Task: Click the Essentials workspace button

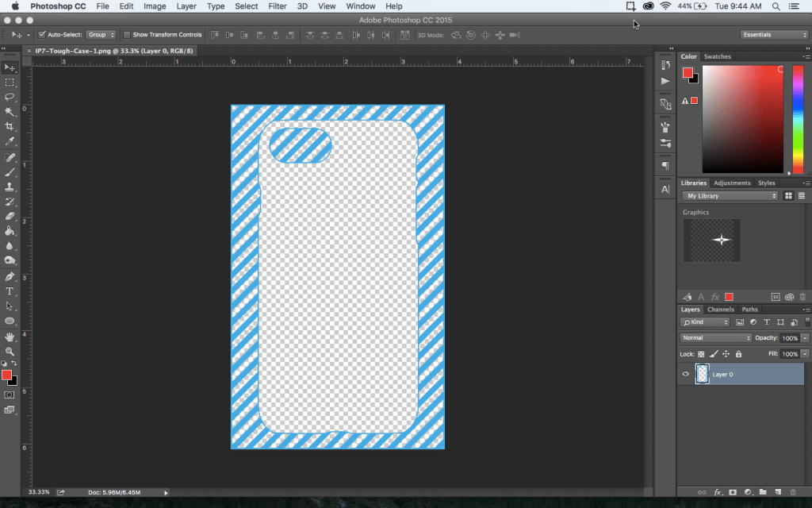Action: [774, 34]
